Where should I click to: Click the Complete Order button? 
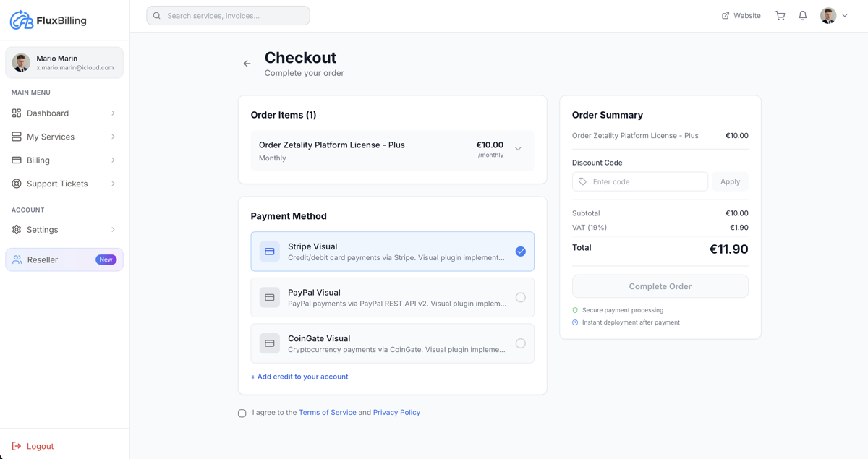[660, 286]
